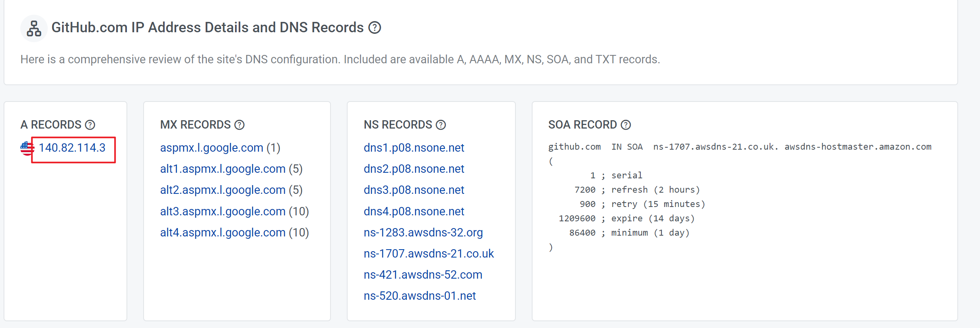
Task: Click the comprehensive review description paragraph
Action: 340,59
